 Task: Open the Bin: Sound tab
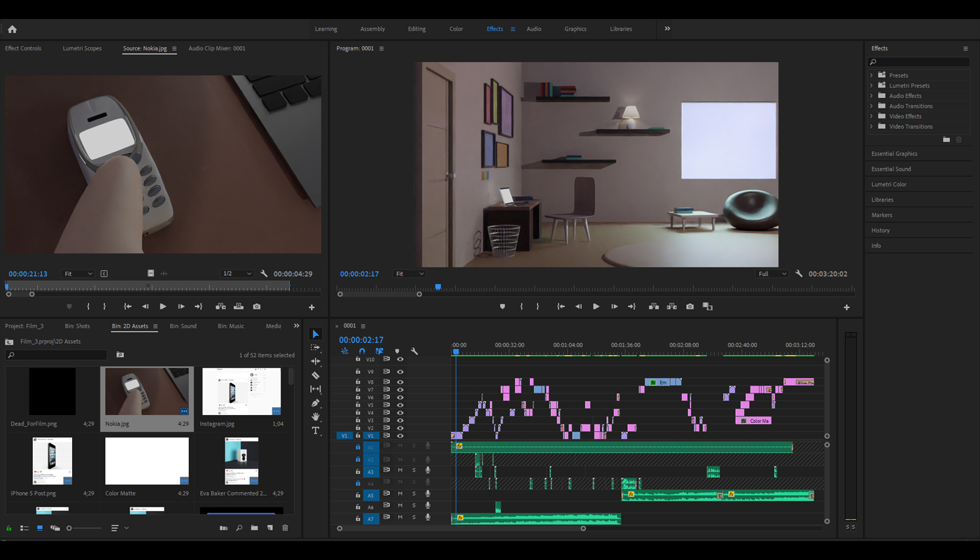(x=183, y=326)
